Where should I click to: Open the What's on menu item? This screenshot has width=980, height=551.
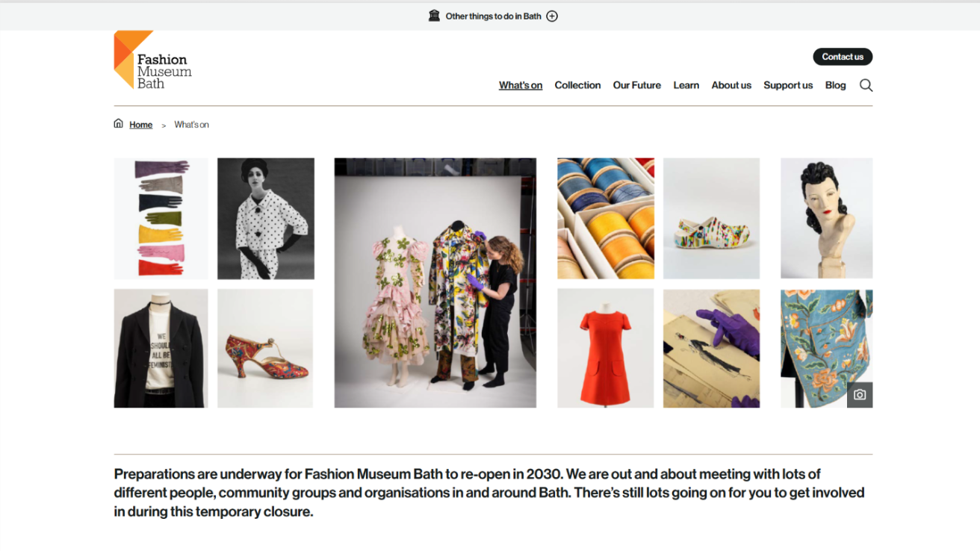coord(521,85)
